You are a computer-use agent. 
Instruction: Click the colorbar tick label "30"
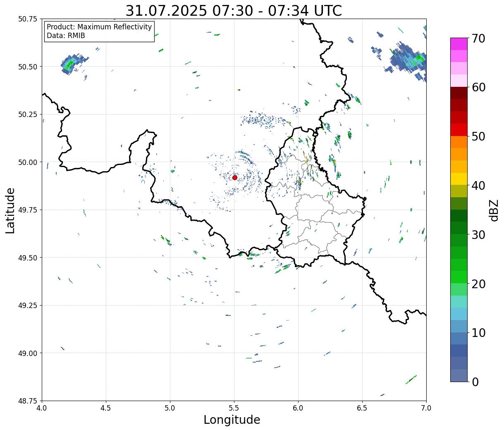point(478,234)
